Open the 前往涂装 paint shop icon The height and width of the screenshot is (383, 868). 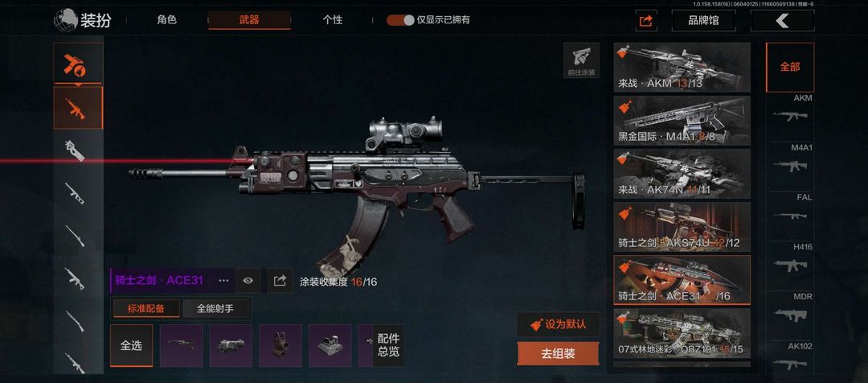[x=581, y=60]
